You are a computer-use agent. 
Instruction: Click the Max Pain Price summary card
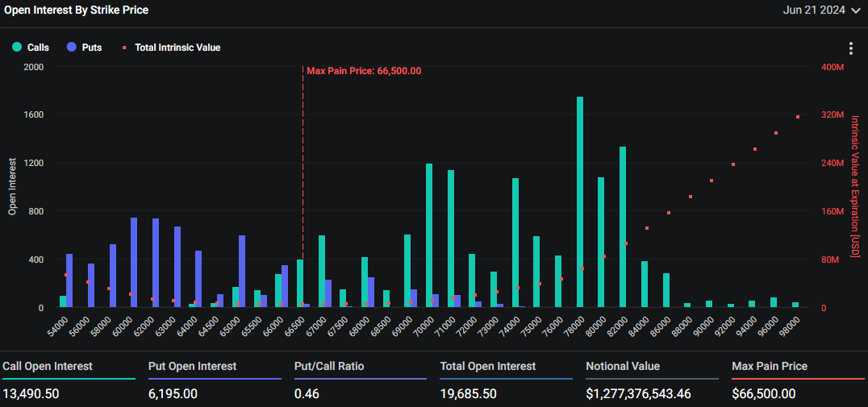point(797,380)
